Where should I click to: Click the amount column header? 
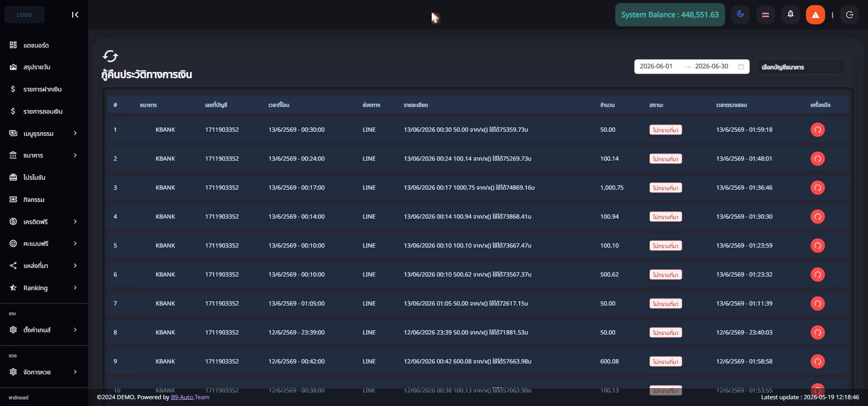[x=607, y=105]
